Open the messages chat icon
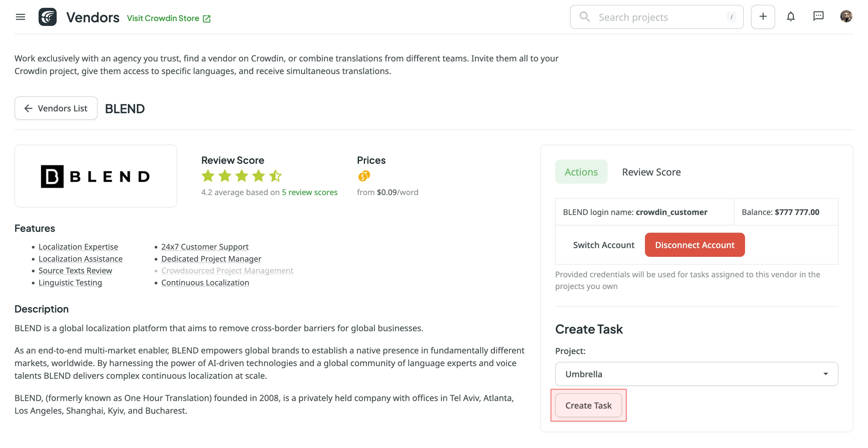Viewport: 868px width, 448px height. (818, 17)
